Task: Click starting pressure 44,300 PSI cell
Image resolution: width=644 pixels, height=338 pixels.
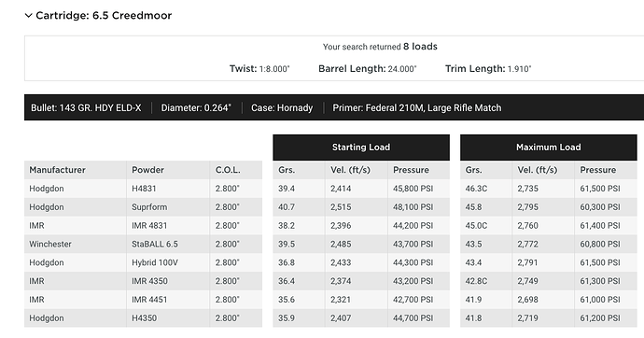Action: point(418,262)
